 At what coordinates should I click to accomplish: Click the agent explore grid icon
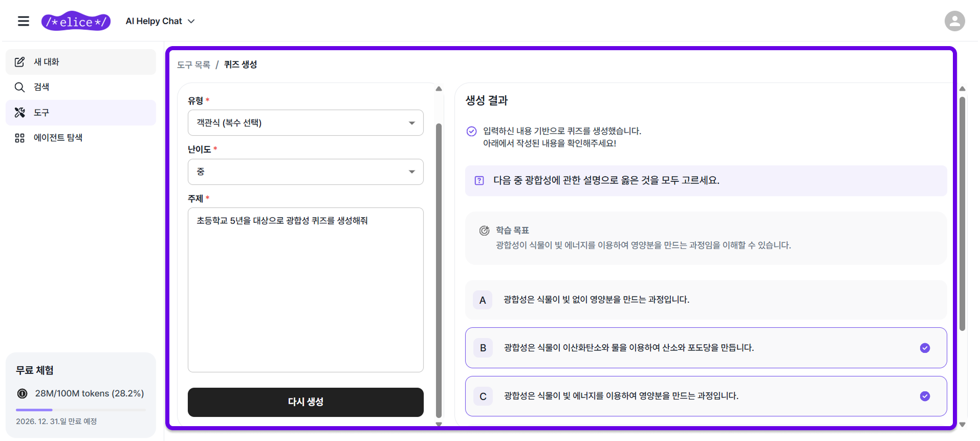(19, 138)
